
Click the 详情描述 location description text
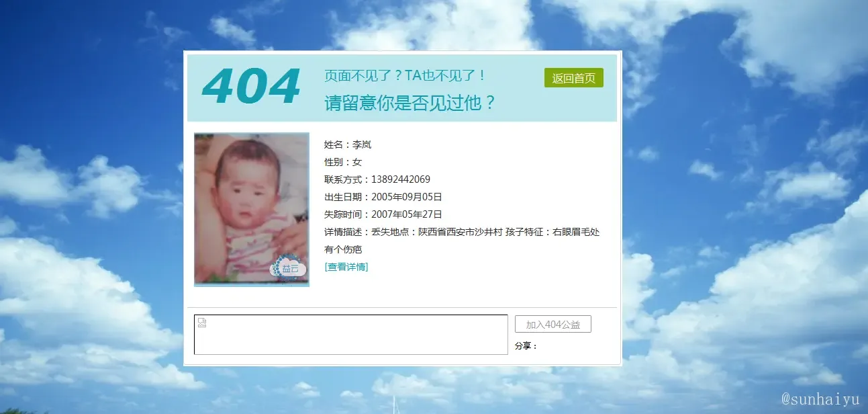tap(462, 232)
